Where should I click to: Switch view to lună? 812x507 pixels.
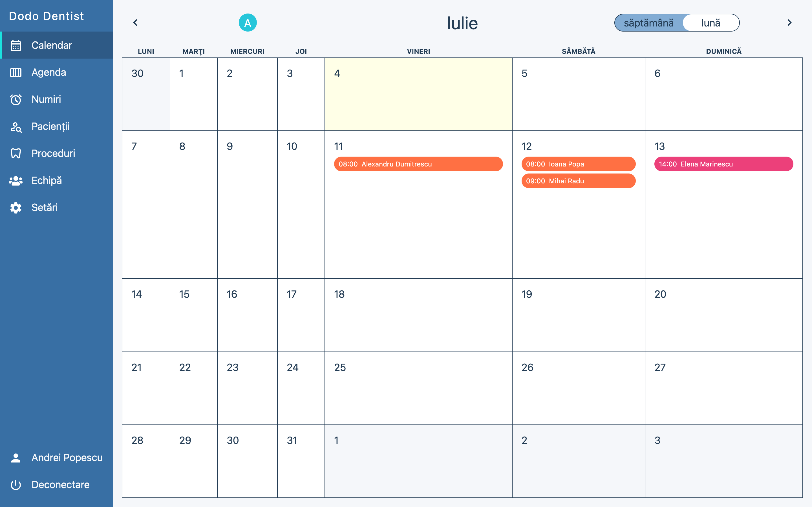click(x=711, y=23)
